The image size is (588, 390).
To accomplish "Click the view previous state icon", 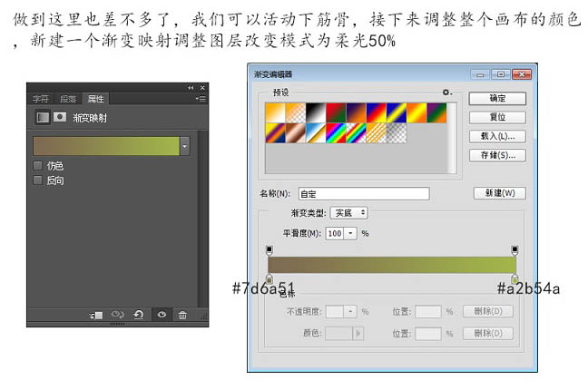I will pos(117,314).
